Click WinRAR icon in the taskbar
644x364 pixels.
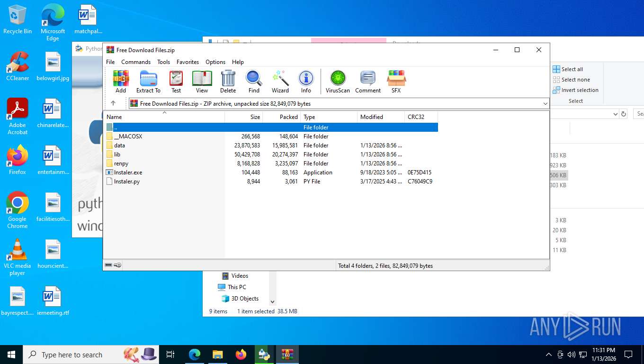click(x=287, y=355)
